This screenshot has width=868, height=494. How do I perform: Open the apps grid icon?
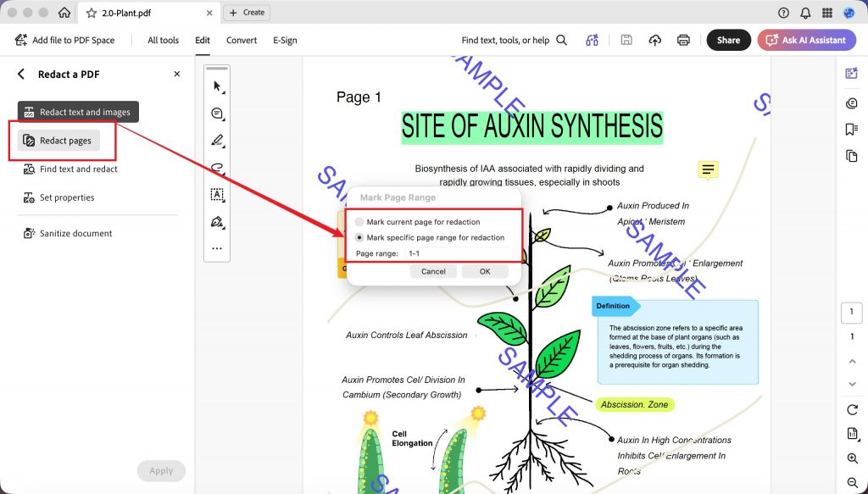coord(827,13)
